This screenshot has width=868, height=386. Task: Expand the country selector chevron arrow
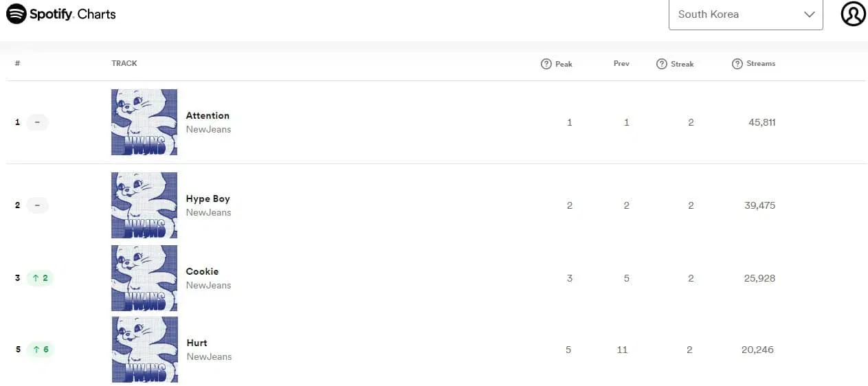809,14
